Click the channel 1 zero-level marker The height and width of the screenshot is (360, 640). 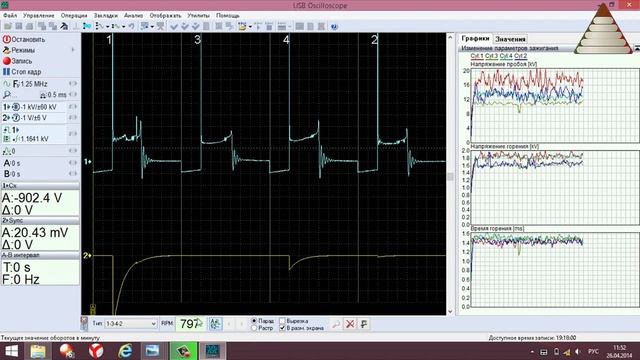(87, 162)
